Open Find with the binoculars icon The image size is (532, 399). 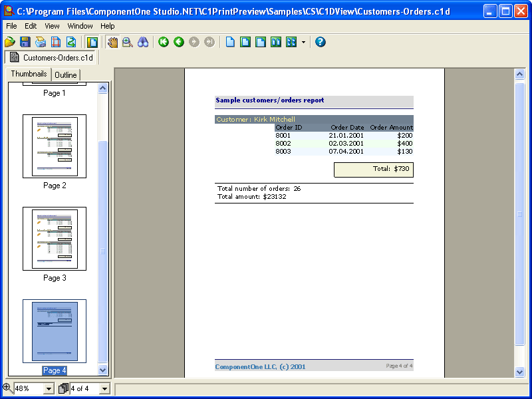[x=144, y=42]
